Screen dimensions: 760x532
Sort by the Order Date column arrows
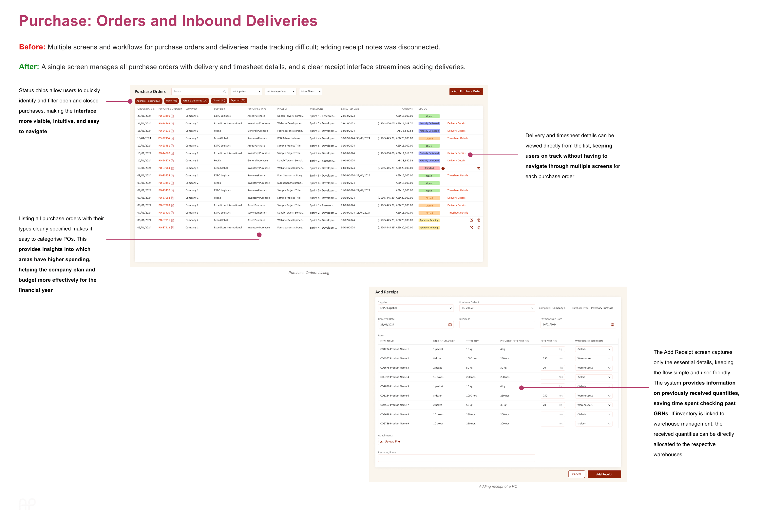(x=154, y=109)
